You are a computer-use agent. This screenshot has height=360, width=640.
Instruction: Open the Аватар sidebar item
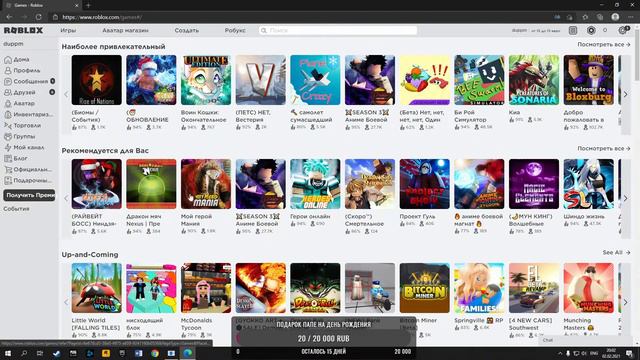(x=19, y=103)
